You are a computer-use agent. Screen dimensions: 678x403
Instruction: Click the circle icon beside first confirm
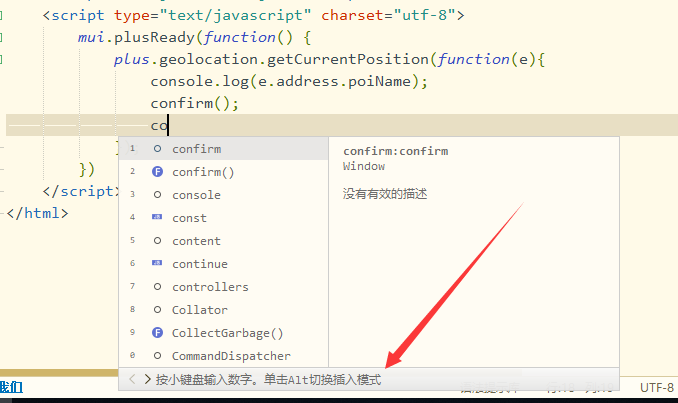tap(157, 149)
